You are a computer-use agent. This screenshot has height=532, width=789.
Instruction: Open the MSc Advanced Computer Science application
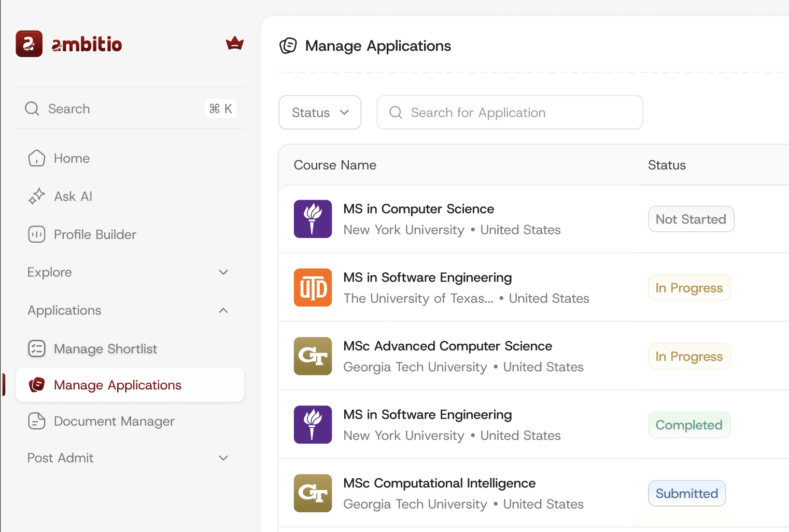447,346
